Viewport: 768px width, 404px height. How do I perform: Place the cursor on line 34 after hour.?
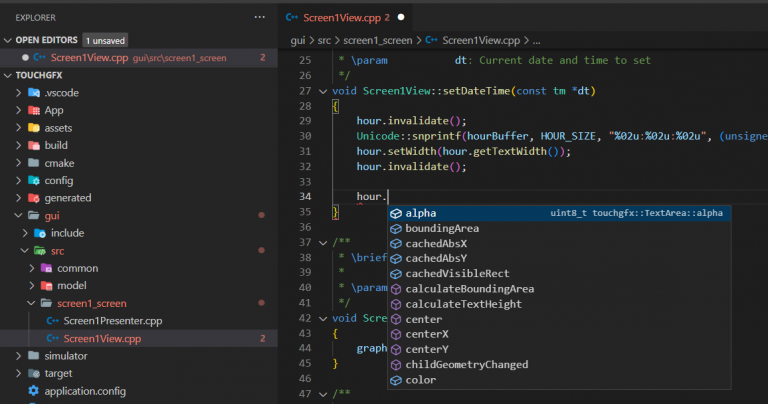tap(387, 196)
